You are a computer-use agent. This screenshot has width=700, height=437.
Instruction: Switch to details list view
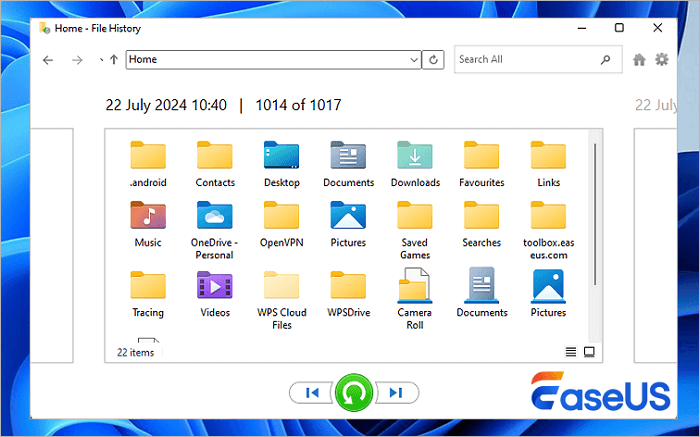(571, 352)
